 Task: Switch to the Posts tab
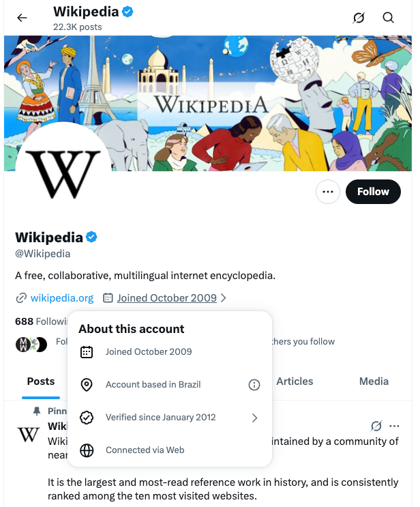[41, 381]
